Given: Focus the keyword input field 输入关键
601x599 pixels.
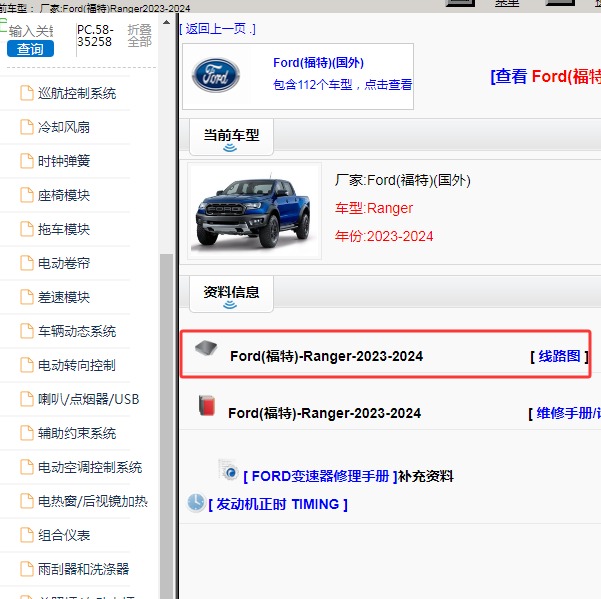Looking at the screenshot, I should (x=31, y=31).
